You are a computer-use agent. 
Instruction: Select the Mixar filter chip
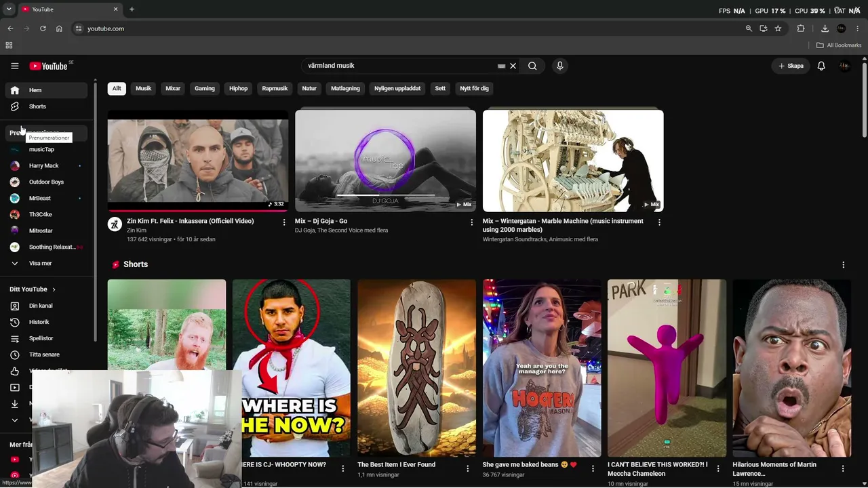coord(173,88)
